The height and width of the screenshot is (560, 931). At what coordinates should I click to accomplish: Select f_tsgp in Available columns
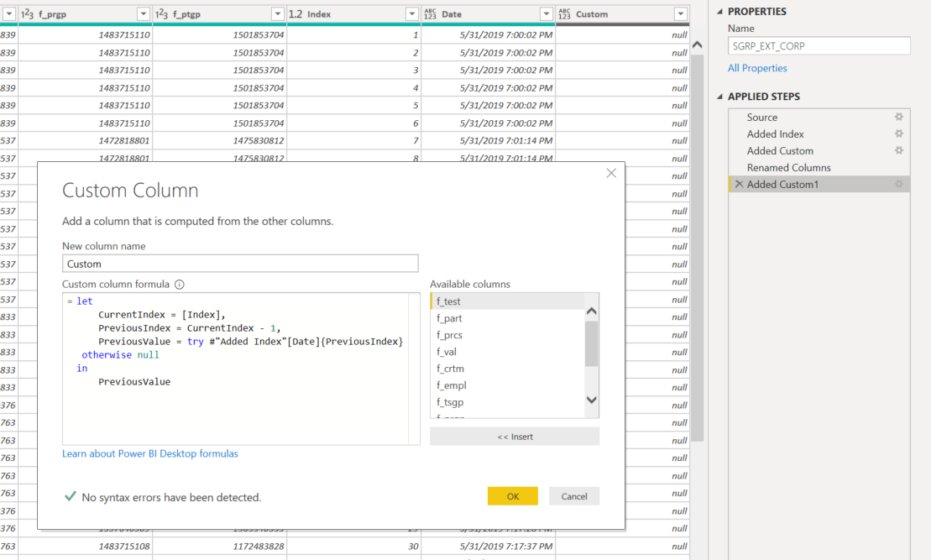(508, 402)
